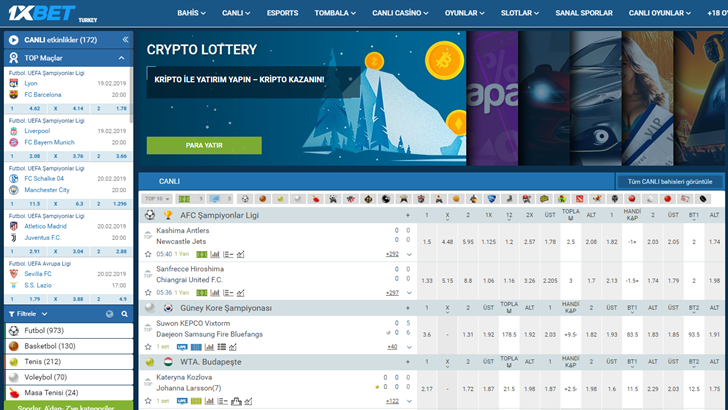Viewport: 728px width, 410px height.
Task: Open the OYUNLAR dropdown menu
Action: [x=464, y=13]
